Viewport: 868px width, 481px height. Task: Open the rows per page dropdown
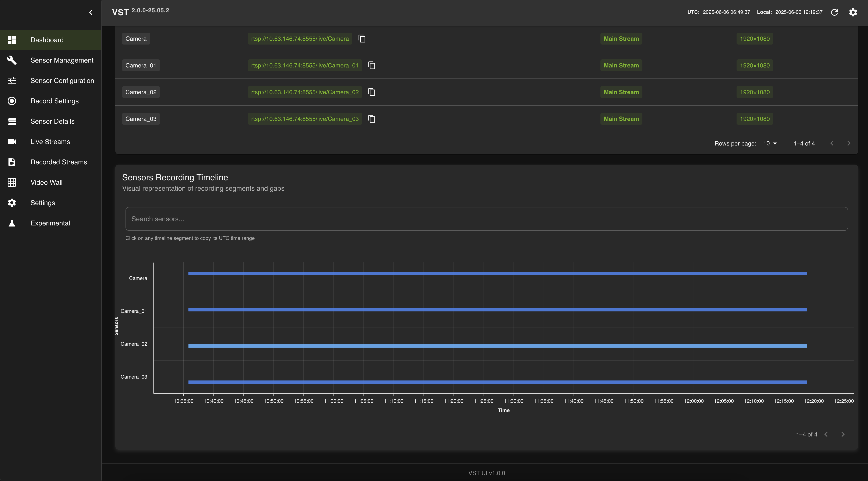(x=770, y=143)
